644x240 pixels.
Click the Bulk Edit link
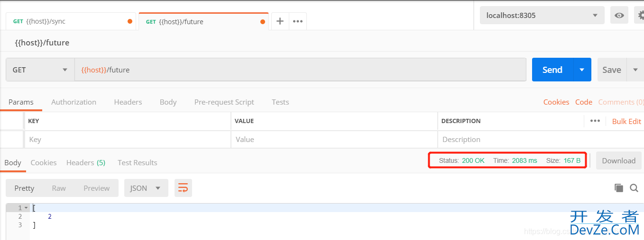coord(626,121)
